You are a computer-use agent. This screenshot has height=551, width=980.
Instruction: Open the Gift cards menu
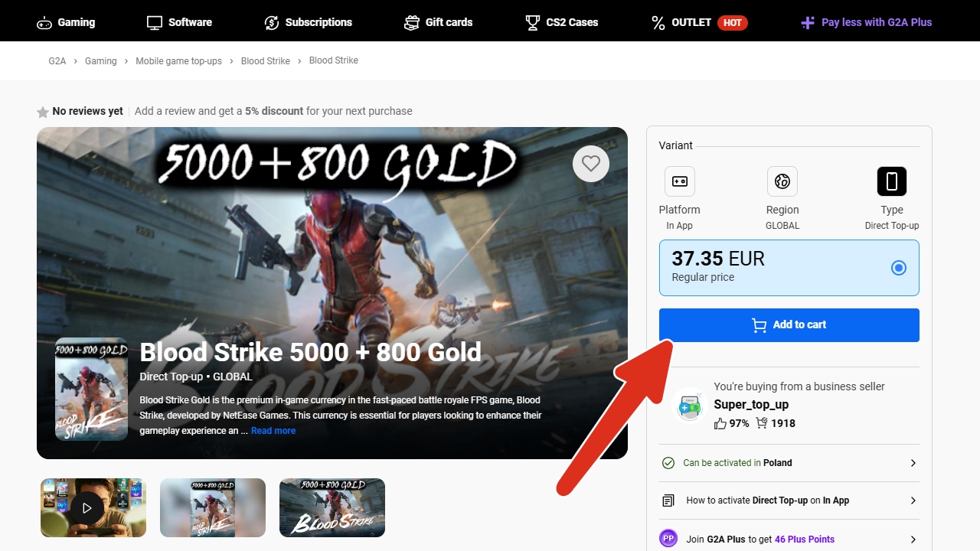[x=439, y=22]
